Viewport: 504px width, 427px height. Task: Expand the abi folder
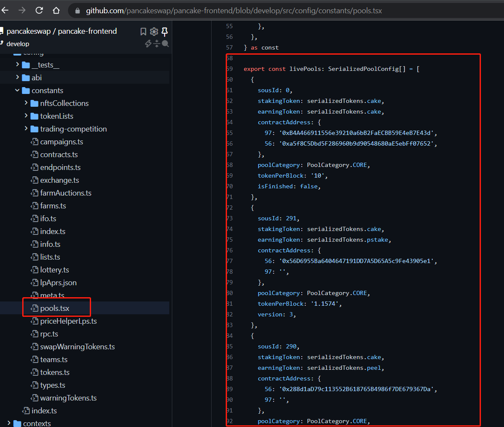pos(18,77)
